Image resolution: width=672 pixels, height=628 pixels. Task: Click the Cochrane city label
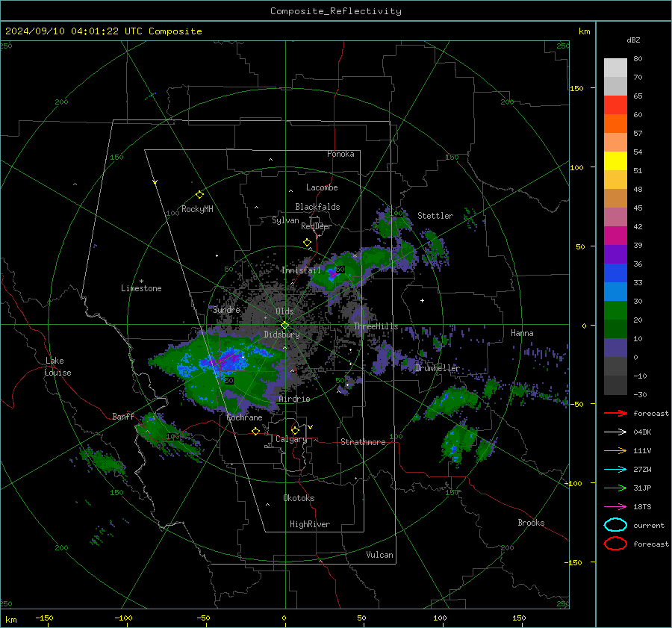(244, 417)
